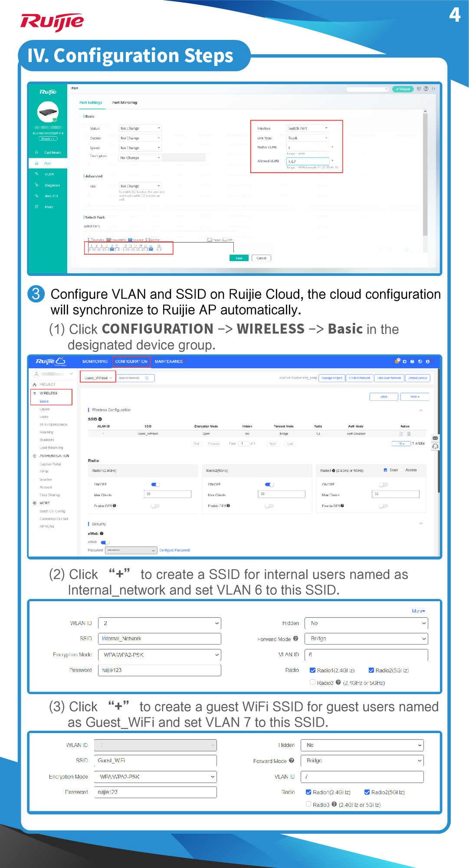Screen dimensions: 469x868
Task: Open the WLAN ID dropdown showing 2
Action: pos(160,623)
